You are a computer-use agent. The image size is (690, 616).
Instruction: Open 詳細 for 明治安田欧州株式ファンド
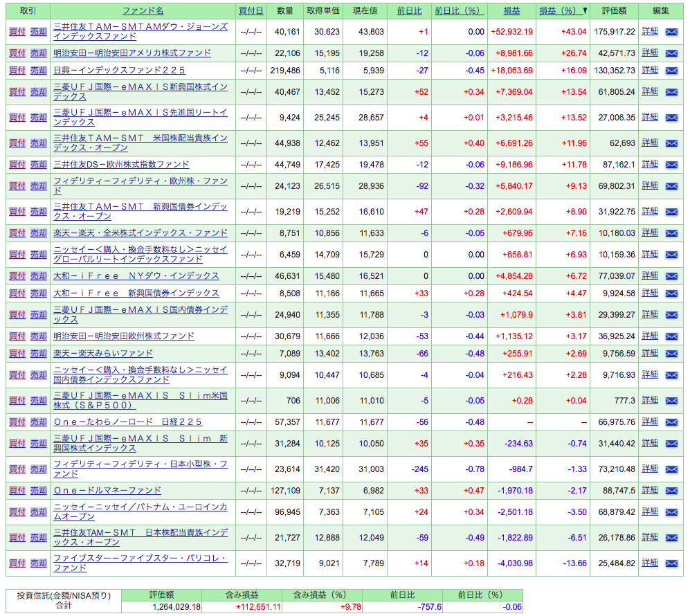[x=650, y=336]
